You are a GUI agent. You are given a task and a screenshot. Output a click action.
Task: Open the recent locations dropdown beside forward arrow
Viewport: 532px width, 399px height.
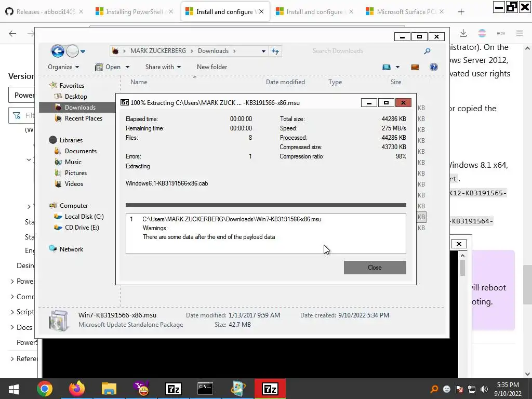(x=83, y=51)
